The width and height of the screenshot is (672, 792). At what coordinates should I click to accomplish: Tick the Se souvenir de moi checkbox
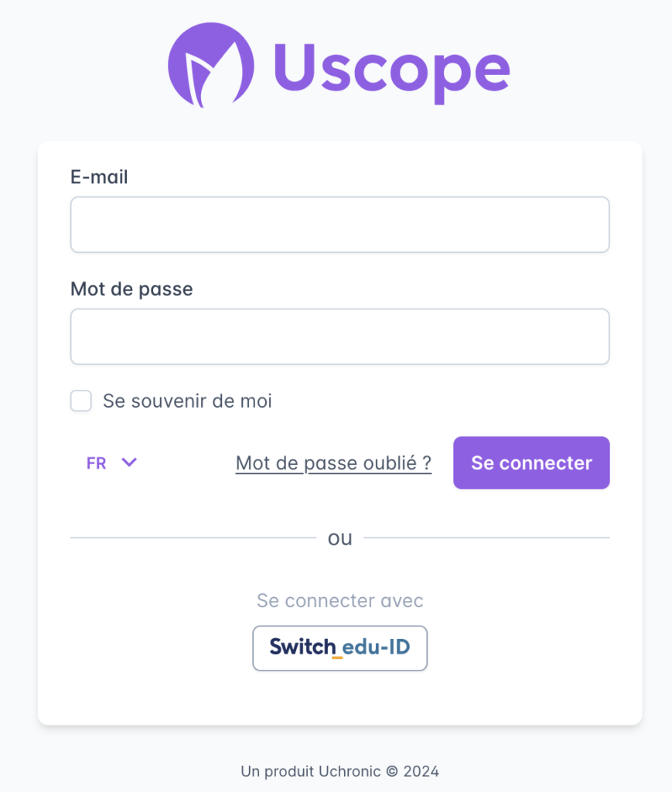point(81,401)
